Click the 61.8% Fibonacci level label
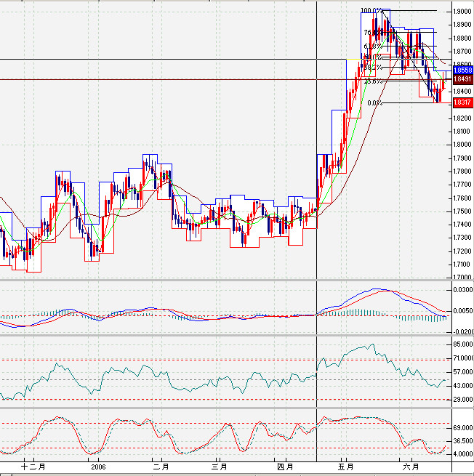This screenshot has width=474, height=476. (x=372, y=45)
